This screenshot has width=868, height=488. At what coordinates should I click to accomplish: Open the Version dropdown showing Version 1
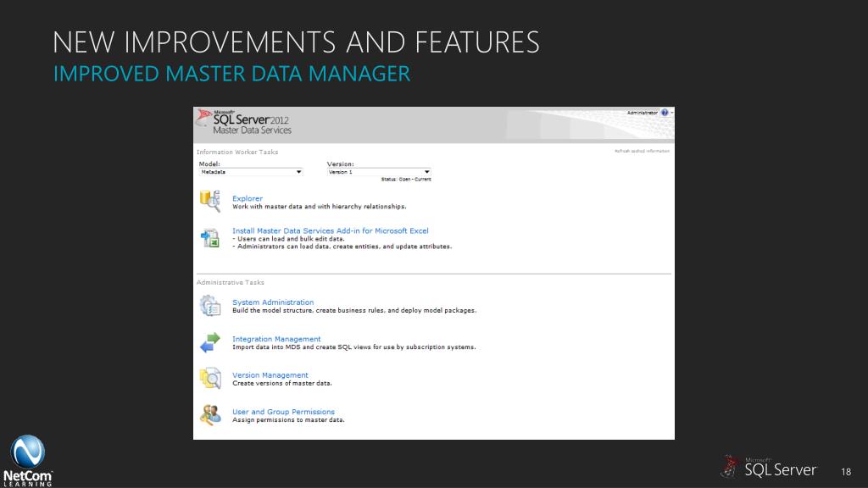pyautogui.click(x=379, y=172)
